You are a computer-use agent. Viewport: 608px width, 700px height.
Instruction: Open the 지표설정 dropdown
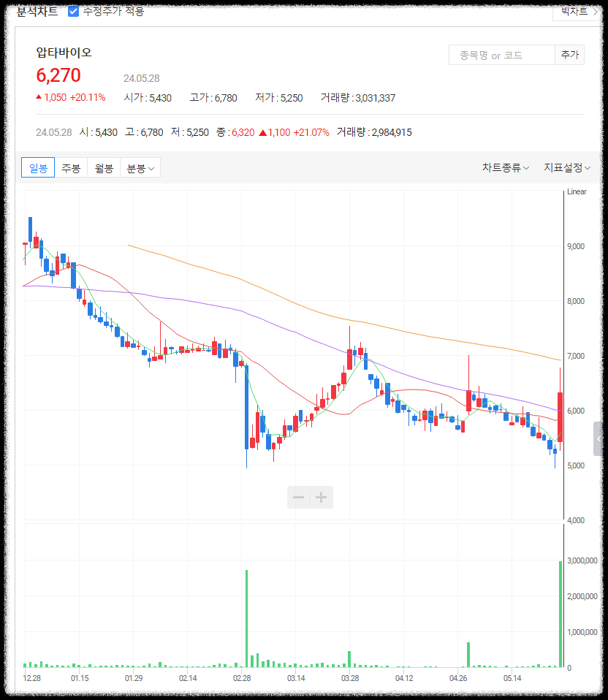pos(567,168)
